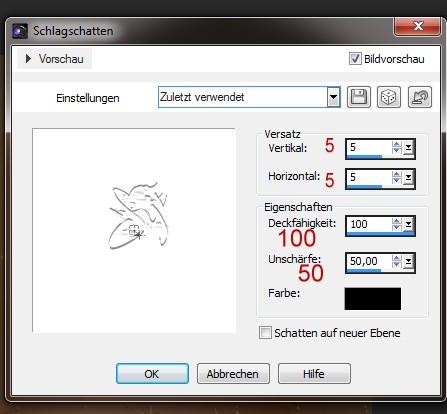Open the Deckfähigkeit slider dropdown
Image resolution: width=447 pixels, height=414 pixels.
[x=408, y=224]
